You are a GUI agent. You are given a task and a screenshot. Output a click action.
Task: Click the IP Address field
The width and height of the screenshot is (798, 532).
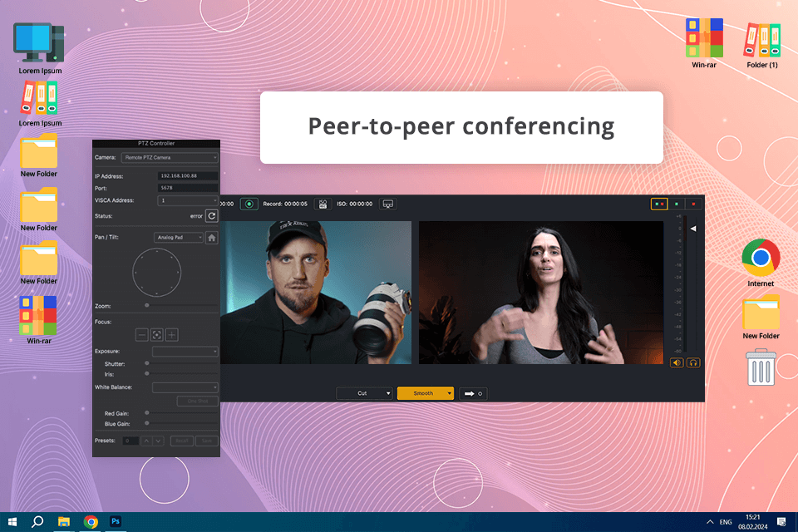[188, 175]
